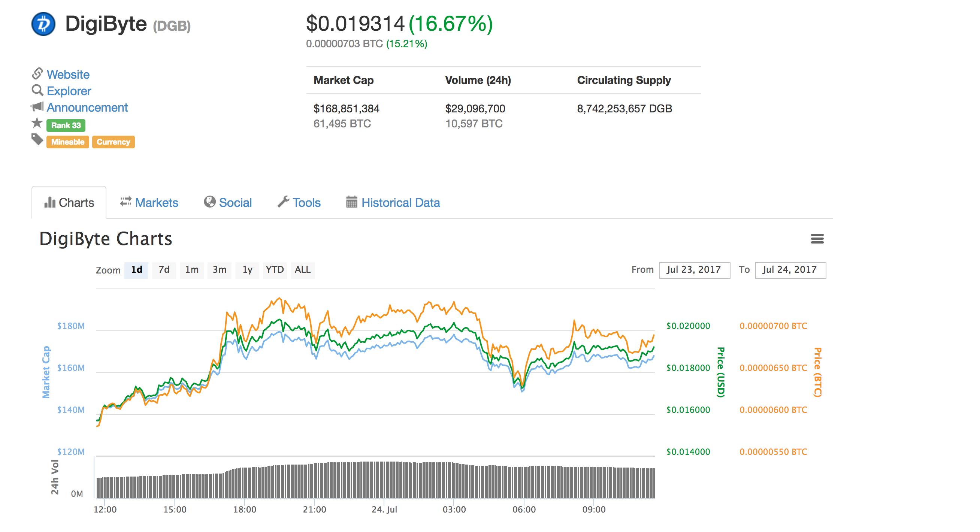Click the 0.00000700 BTC axis tick label
The height and width of the screenshot is (532, 980).
[x=774, y=326]
